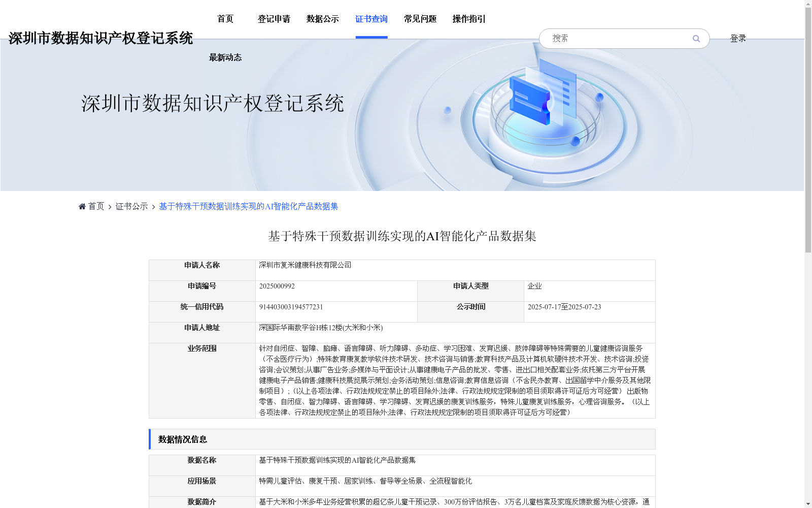Open 最新动态 menu item
Screen dimensions: 812x508
pyautogui.click(x=225, y=57)
